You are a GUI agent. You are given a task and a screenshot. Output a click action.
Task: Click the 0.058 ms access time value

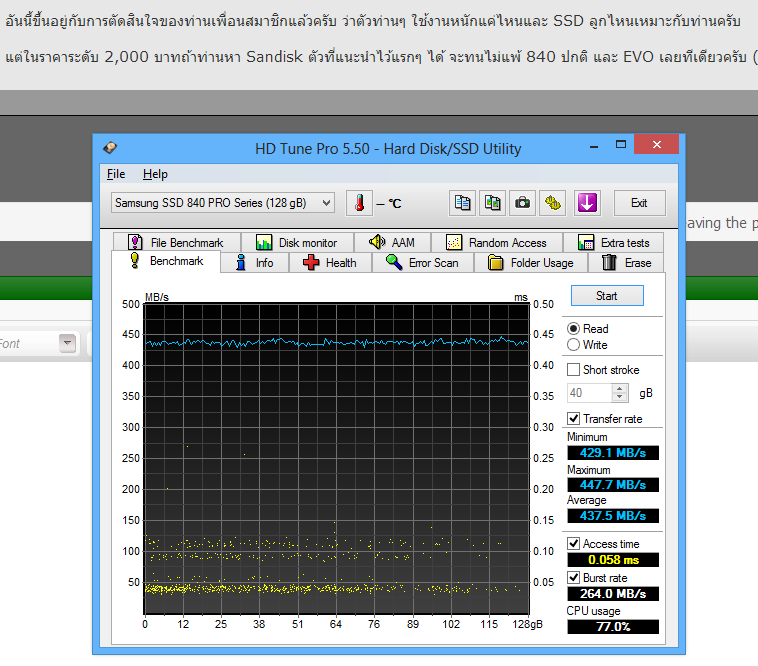point(613,560)
